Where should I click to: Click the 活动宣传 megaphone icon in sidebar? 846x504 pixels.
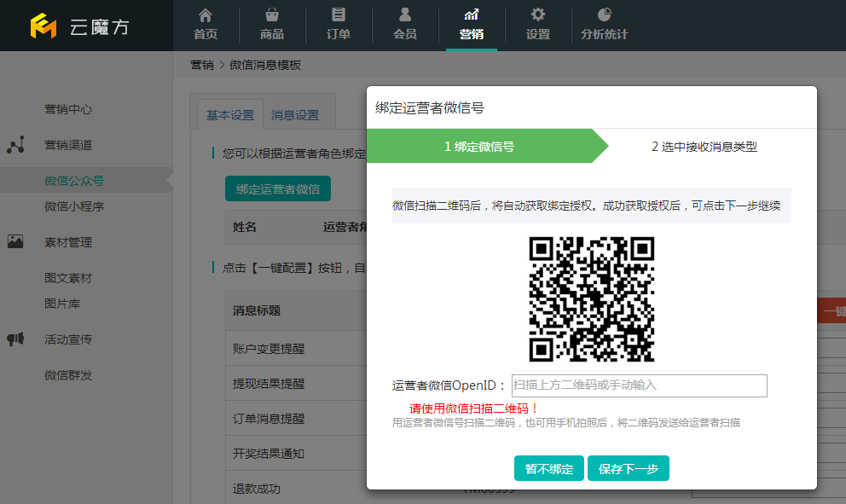[15, 339]
